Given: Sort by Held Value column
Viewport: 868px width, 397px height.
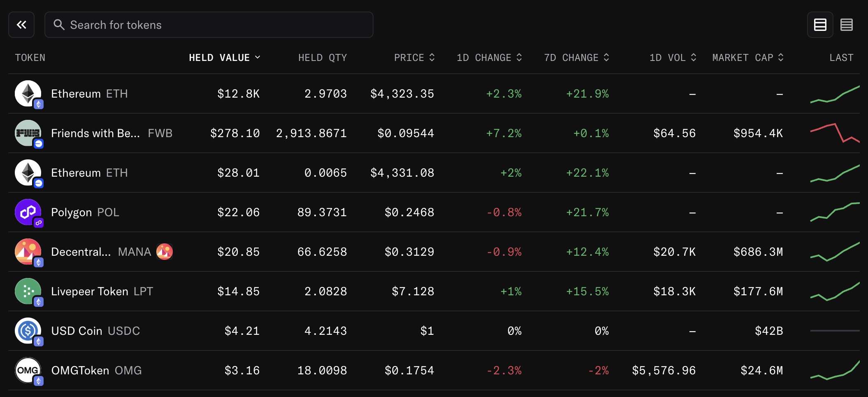Looking at the screenshot, I should coord(225,58).
